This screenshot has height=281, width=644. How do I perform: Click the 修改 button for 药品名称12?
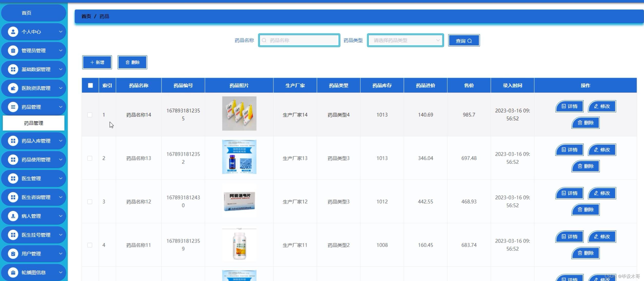(x=602, y=193)
